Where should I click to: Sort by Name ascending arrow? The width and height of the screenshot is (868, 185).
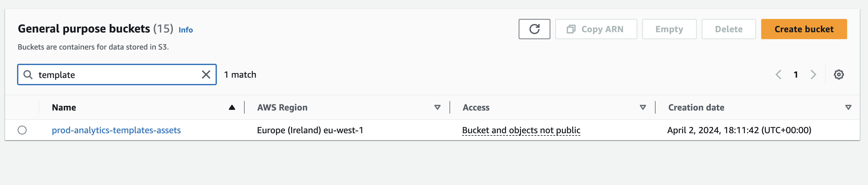tap(232, 108)
